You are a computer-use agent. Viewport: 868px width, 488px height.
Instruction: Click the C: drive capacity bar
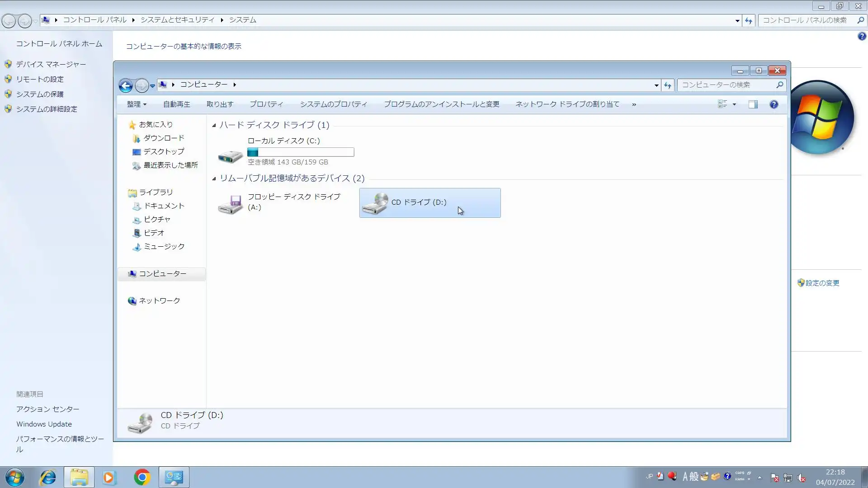tap(301, 152)
